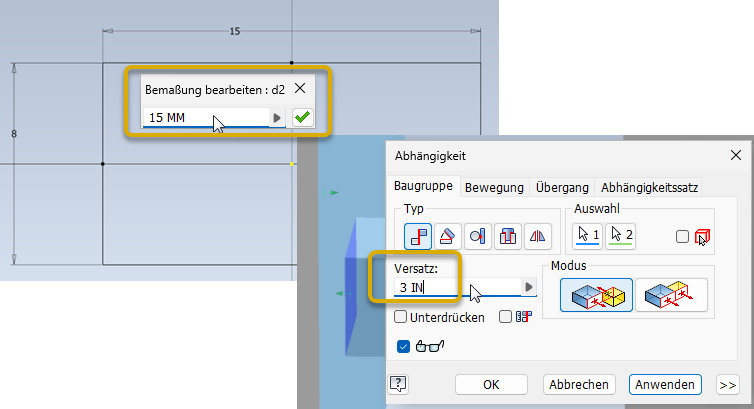Switch to the Bewegung tab
Image resolution: width=754 pixels, height=409 pixels.
(x=494, y=187)
